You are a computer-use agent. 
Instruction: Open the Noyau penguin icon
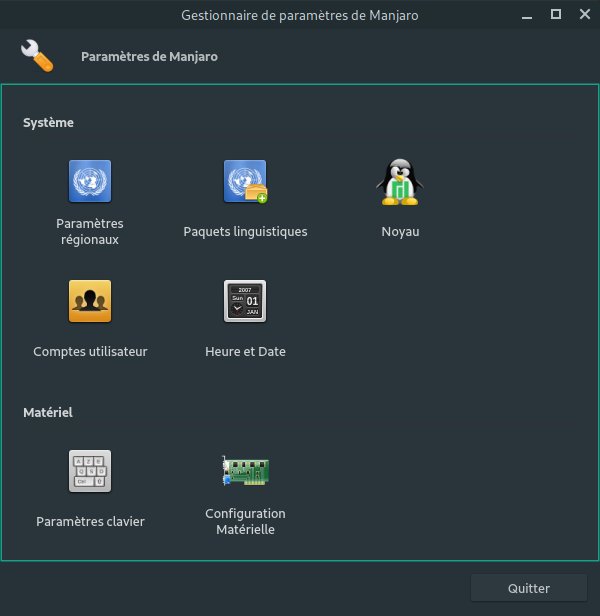pyautogui.click(x=400, y=182)
